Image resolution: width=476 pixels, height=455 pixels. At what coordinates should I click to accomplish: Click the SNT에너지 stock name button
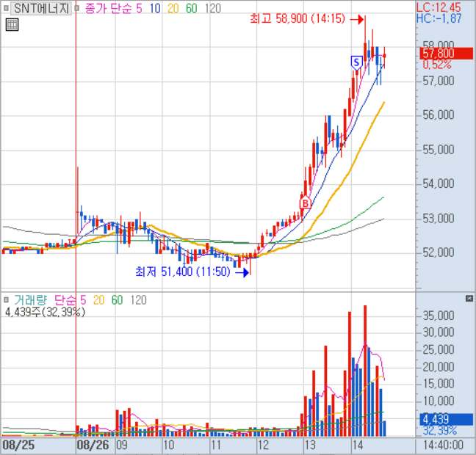40,9
